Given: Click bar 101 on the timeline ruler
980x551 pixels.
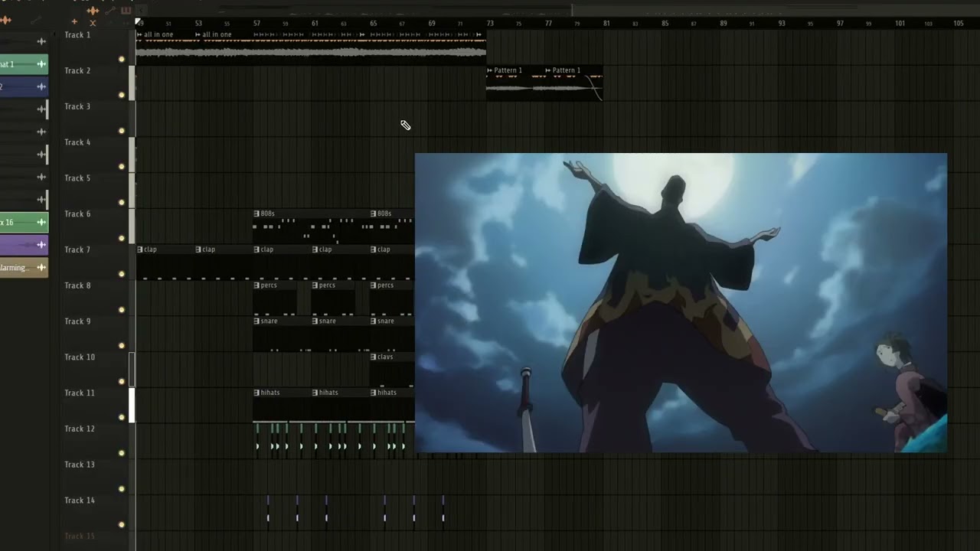Looking at the screenshot, I should pyautogui.click(x=900, y=24).
